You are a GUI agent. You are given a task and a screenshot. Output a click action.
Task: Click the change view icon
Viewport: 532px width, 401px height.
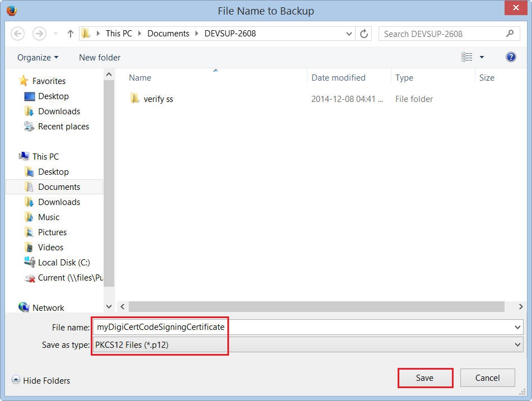[x=466, y=57]
